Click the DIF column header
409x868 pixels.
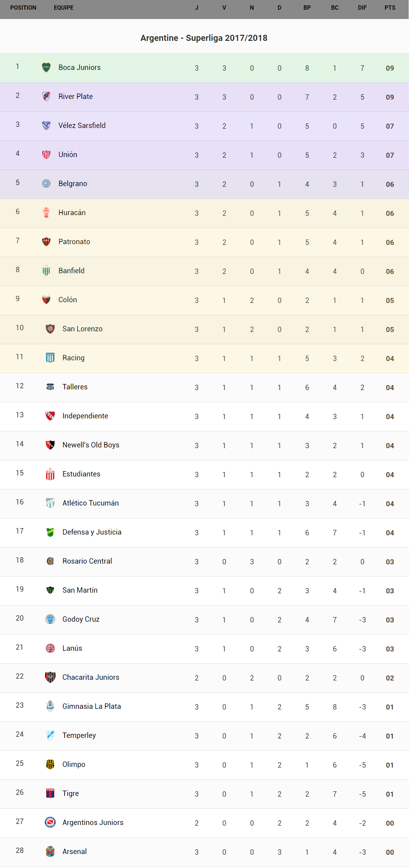pyautogui.click(x=362, y=8)
